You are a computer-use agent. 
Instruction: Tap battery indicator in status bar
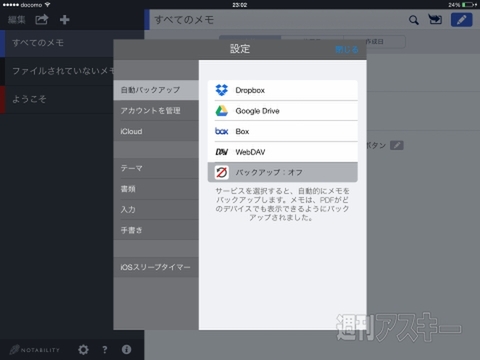click(x=468, y=5)
